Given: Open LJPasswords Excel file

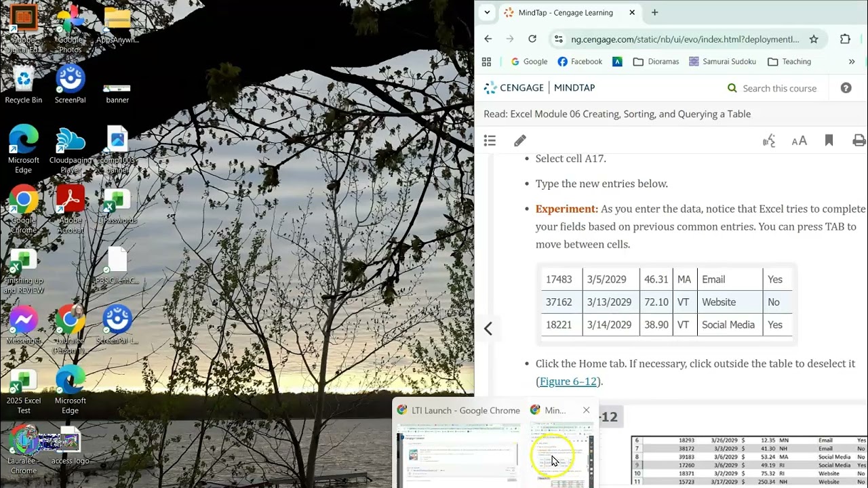Looking at the screenshot, I should pos(117,206).
